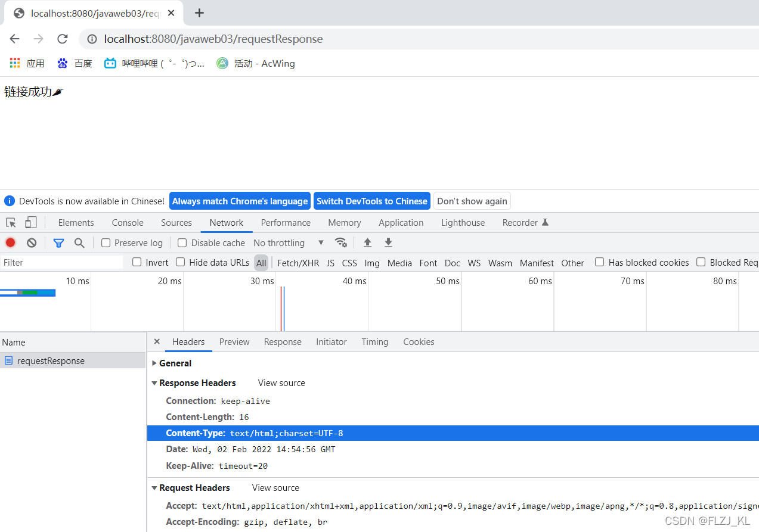Open the Application panel

click(x=401, y=222)
